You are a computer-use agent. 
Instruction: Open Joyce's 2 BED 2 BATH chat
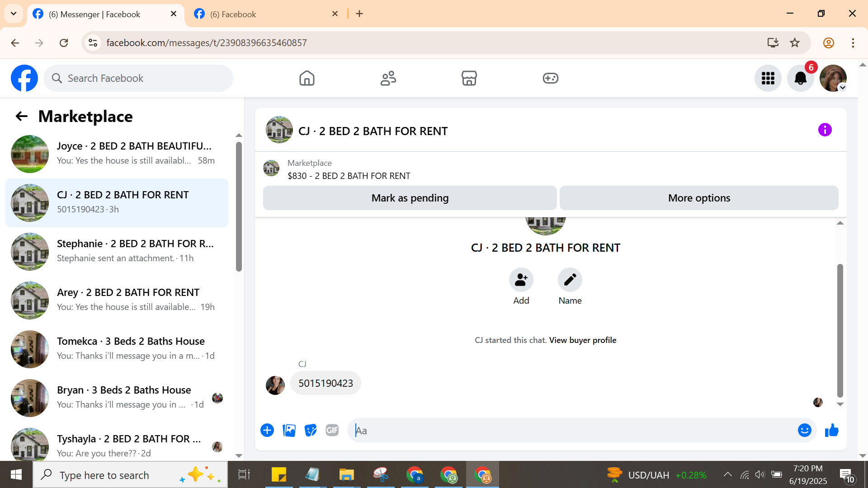[x=117, y=154]
